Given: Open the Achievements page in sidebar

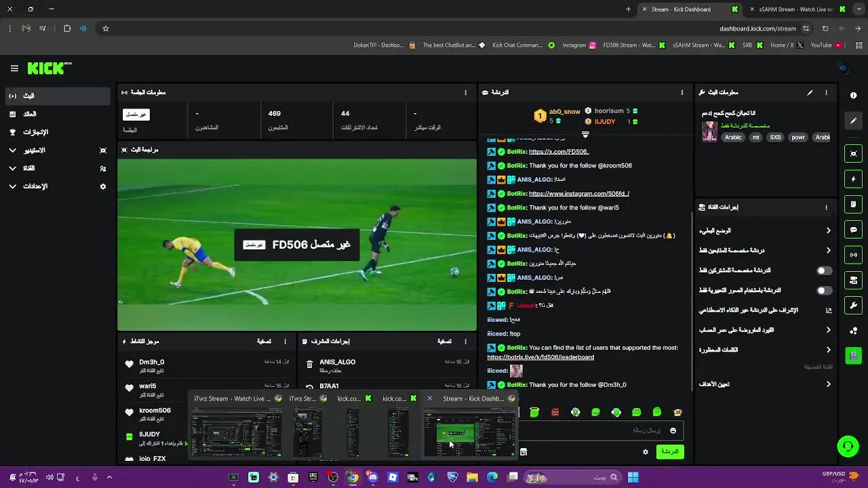Looking at the screenshot, I should pyautogui.click(x=57, y=132).
